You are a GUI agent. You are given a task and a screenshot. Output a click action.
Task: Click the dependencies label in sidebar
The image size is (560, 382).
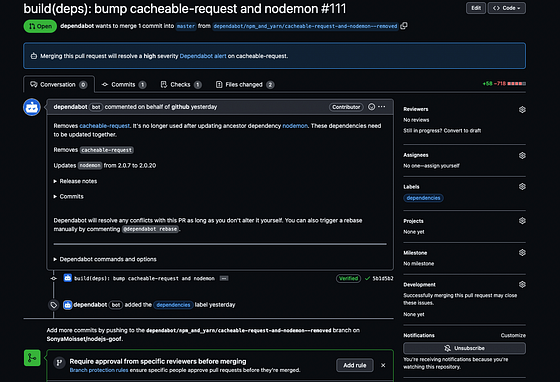coord(424,198)
